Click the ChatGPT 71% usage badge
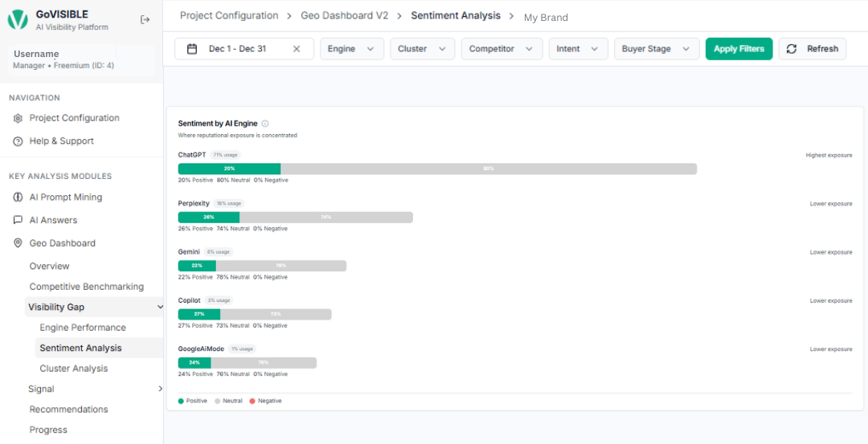This screenshot has height=444, width=868. pyautogui.click(x=225, y=155)
